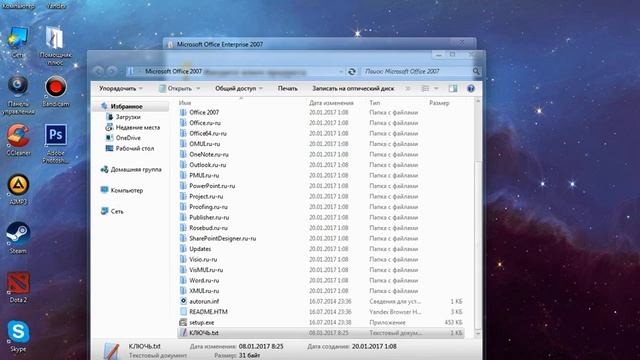Open Сеть desktop icon
640x360 pixels.
coord(18,43)
